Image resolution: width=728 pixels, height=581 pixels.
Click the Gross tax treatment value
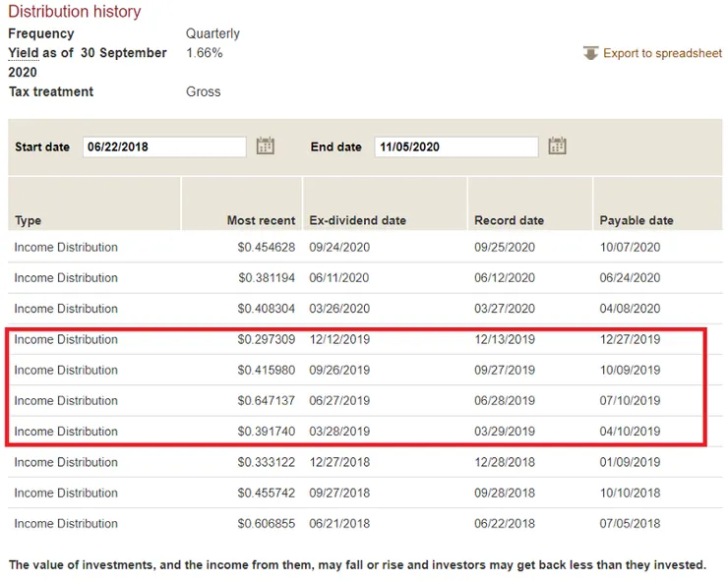pyautogui.click(x=204, y=91)
